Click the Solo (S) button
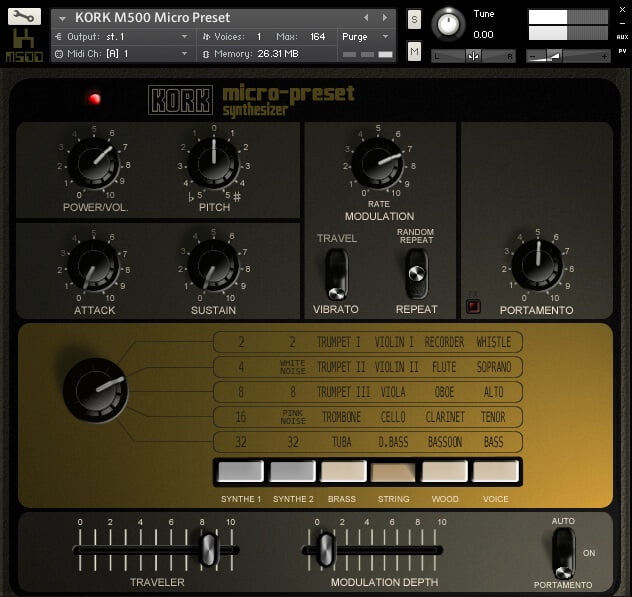The image size is (632, 597). click(x=414, y=20)
